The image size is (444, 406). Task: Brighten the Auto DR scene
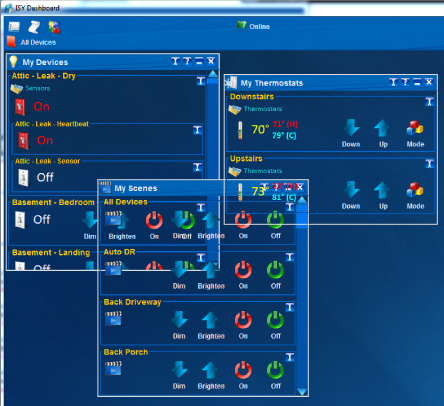[x=210, y=270]
